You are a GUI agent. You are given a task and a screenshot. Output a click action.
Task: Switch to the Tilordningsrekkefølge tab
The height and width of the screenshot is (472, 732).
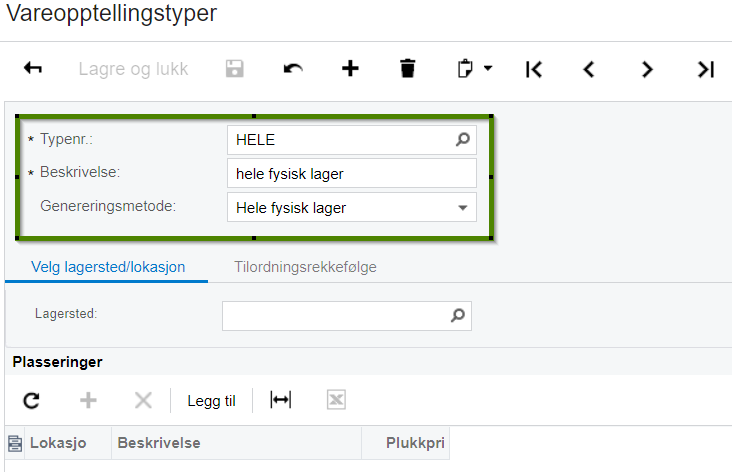(305, 267)
